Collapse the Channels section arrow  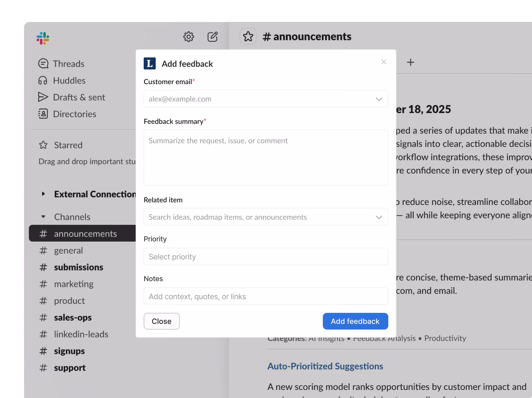point(43,217)
